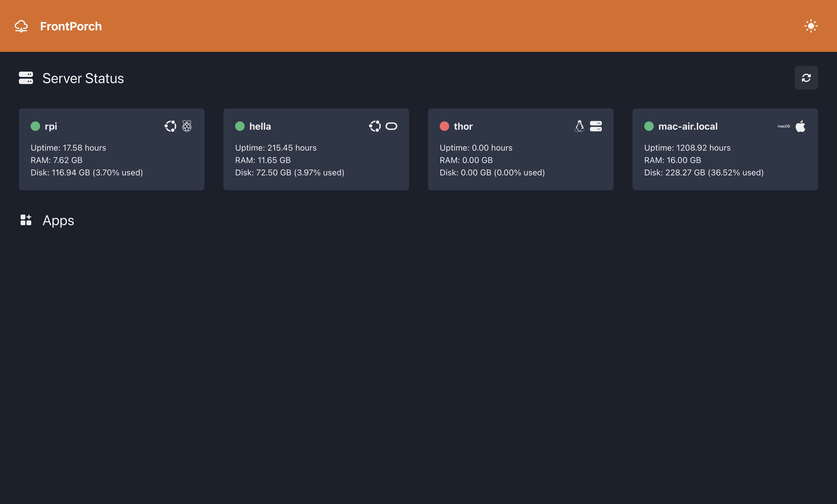This screenshot has height=504, width=837.
Task: Click the Apps grid-plus icon
Action: pyautogui.click(x=26, y=220)
